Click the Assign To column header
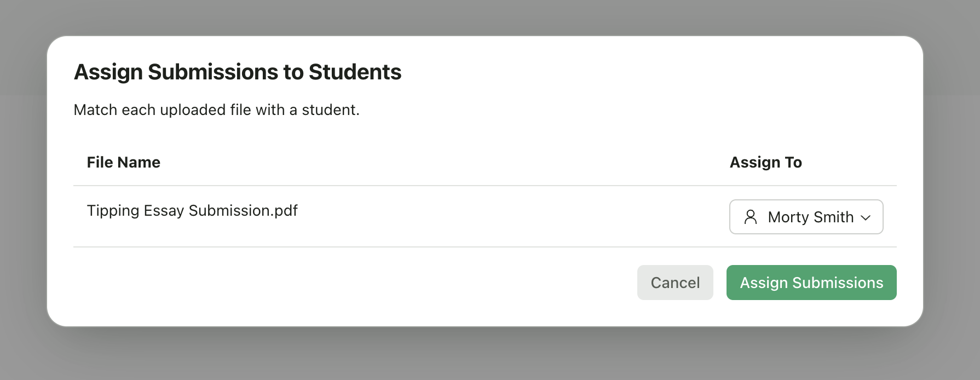 click(765, 162)
